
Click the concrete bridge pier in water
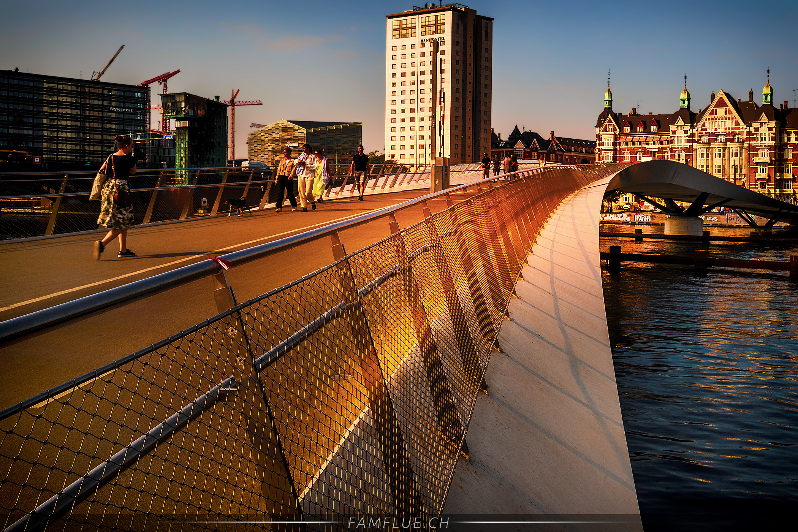[x=683, y=225]
